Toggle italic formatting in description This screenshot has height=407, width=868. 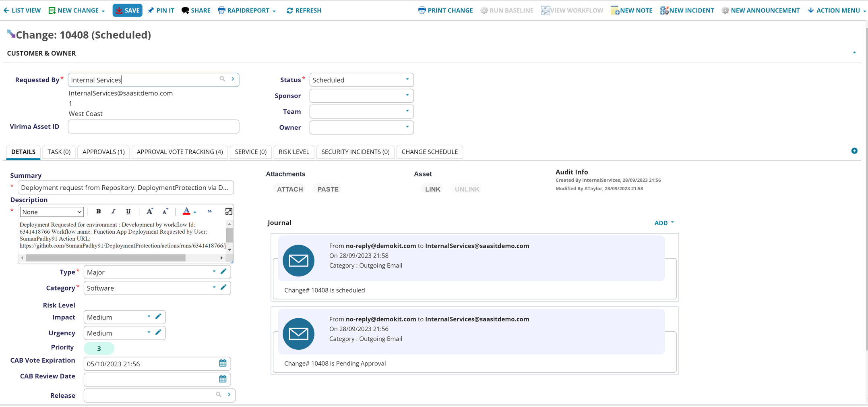point(113,212)
